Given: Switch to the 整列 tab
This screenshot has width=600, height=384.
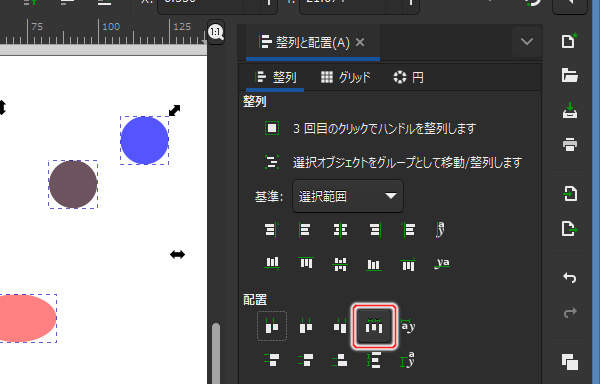Looking at the screenshot, I should click(x=276, y=78).
